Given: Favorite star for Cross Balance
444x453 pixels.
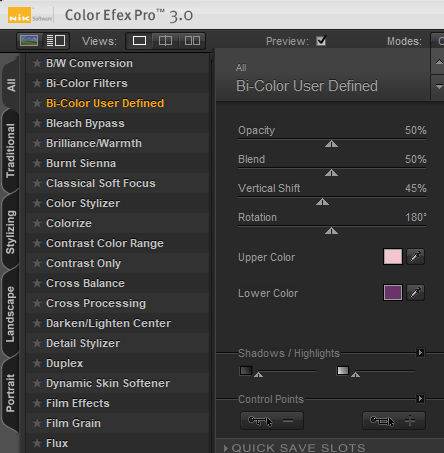Looking at the screenshot, I should pos(37,283).
